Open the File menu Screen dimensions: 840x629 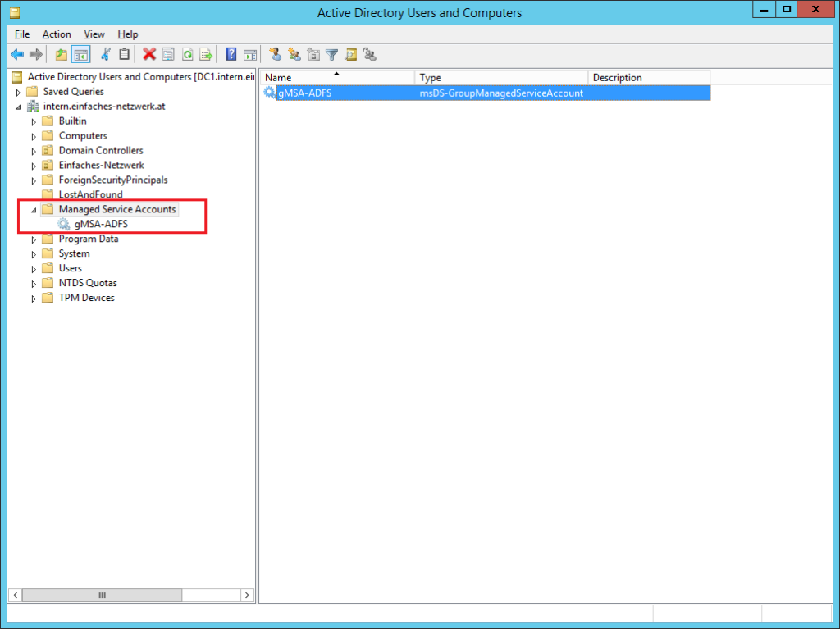pyautogui.click(x=22, y=34)
